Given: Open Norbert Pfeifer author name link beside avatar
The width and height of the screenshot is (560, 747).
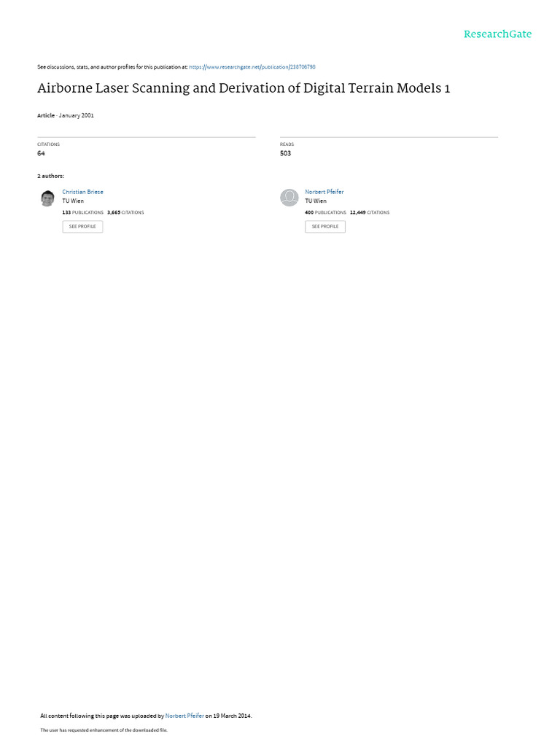Looking at the screenshot, I should click(324, 192).
